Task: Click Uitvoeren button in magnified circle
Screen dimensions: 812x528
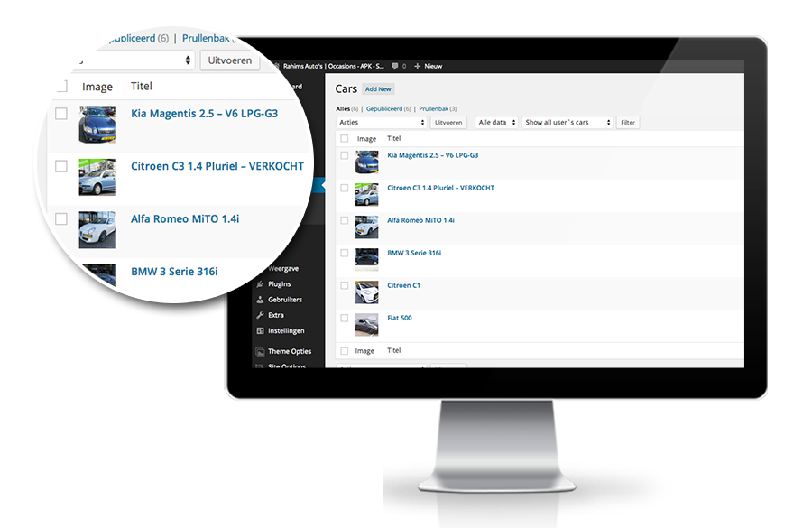Action: 230,60
